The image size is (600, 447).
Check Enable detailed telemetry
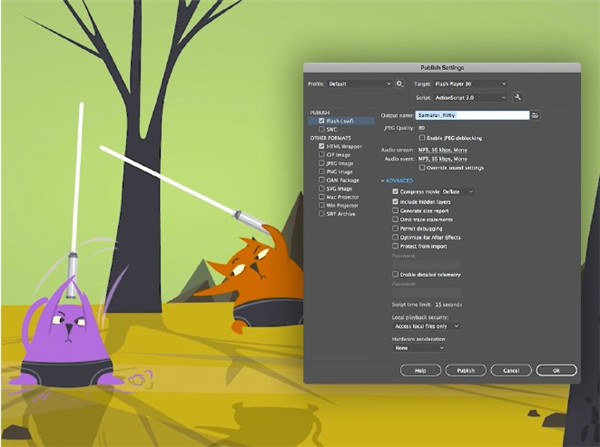tap(395, 274)
